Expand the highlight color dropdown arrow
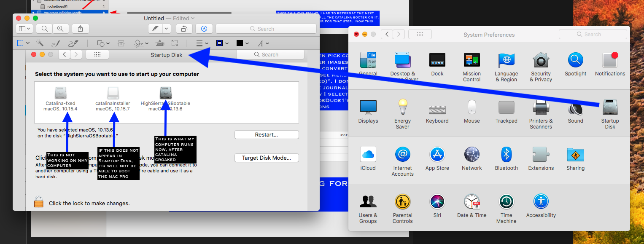The image size is (644, 244). [x=167, y=29]
